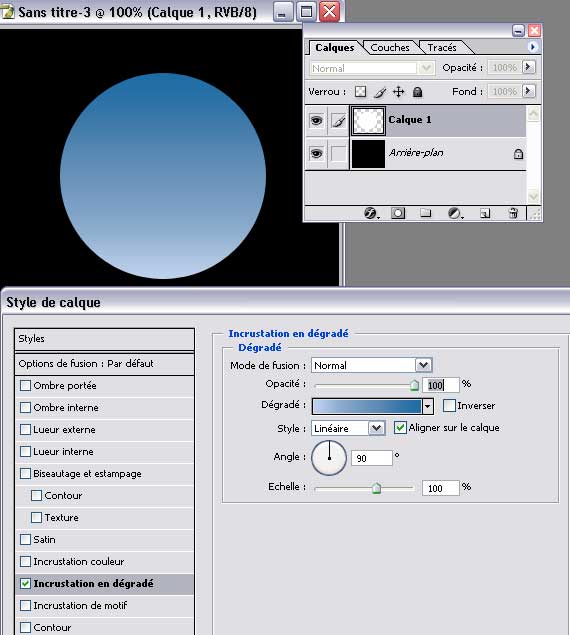The image size is (570, 635).
Task: Lock layer position with move icon
Action: 399,92
